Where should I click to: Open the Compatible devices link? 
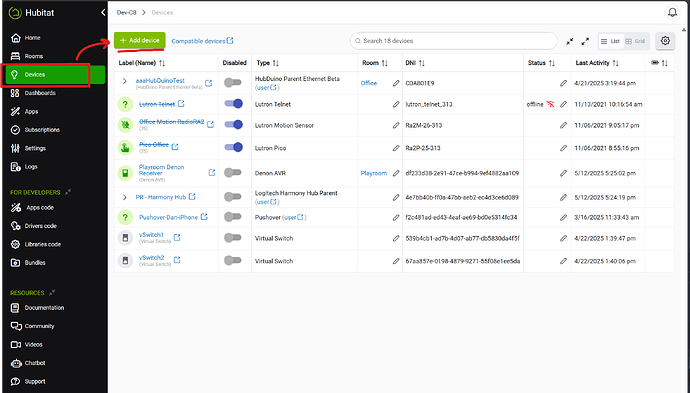[202, 41]
